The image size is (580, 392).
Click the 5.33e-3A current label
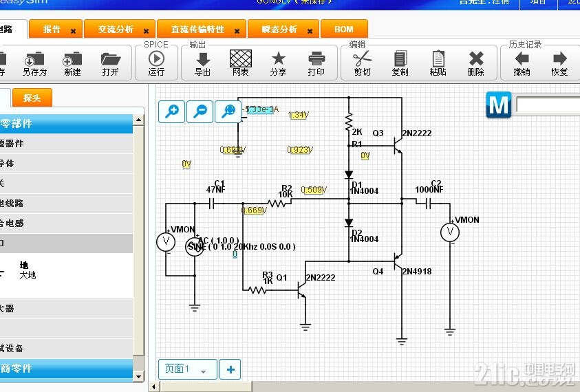coord(261,109)
